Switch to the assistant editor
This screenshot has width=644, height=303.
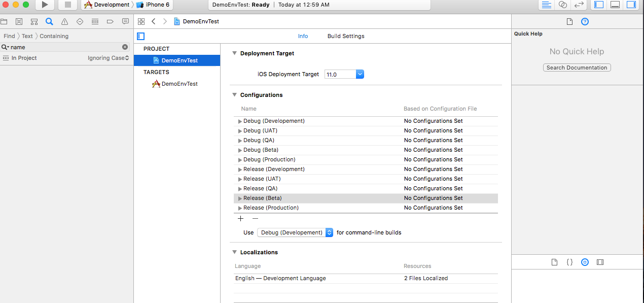coord(562,5)
